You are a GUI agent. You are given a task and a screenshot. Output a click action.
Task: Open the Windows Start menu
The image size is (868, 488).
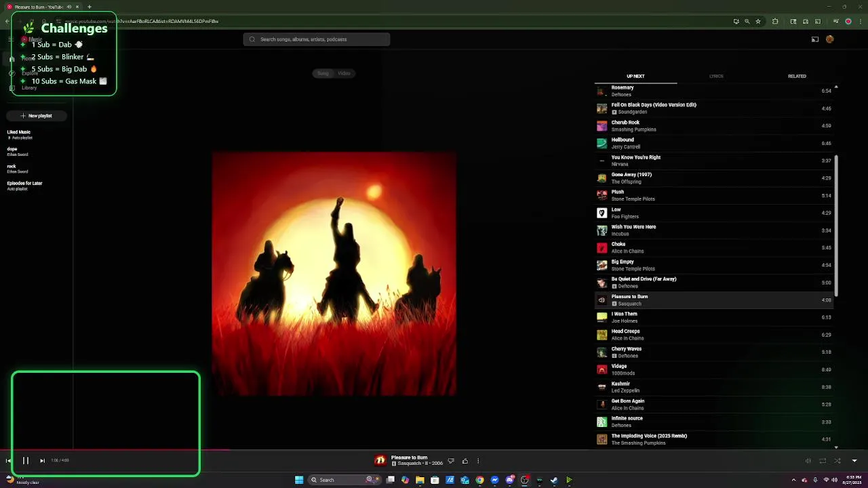click(x=299, y=480)
